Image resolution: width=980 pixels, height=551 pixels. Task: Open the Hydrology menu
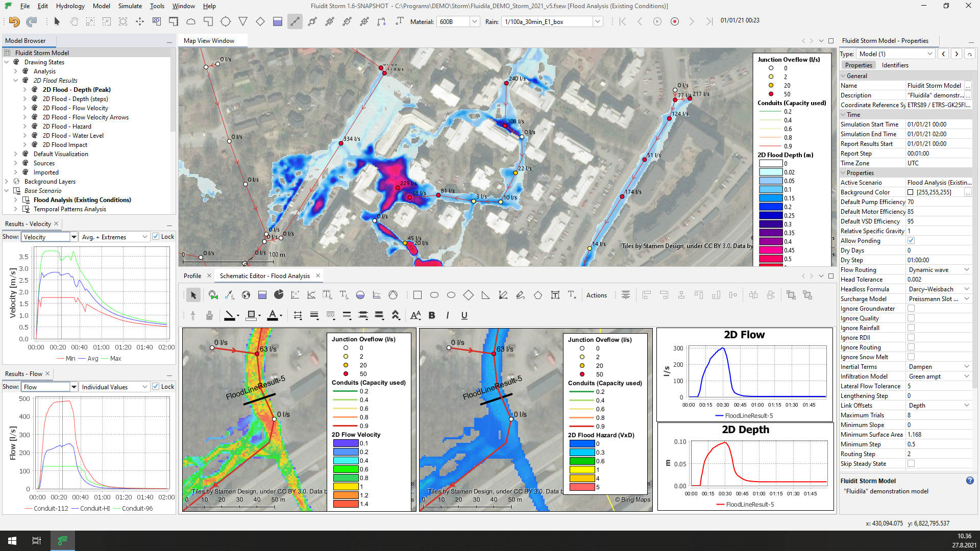coord(70,6)
